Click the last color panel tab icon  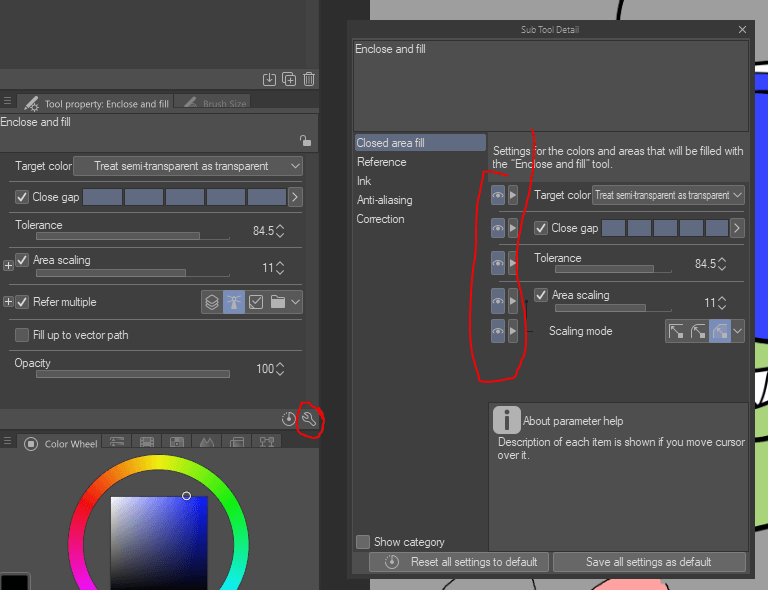point(267,442)
